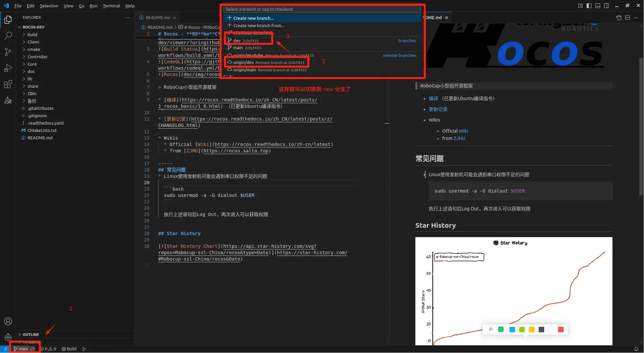Collapse the ROCOS-DEV root folder
Image resolution: width=644 pixels, height=353 pixels.
76,27
